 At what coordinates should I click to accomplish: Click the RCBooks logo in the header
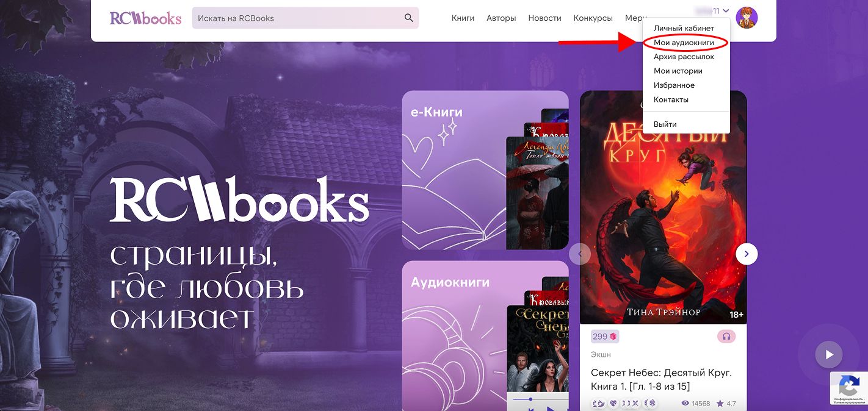[x=145, y=18]
